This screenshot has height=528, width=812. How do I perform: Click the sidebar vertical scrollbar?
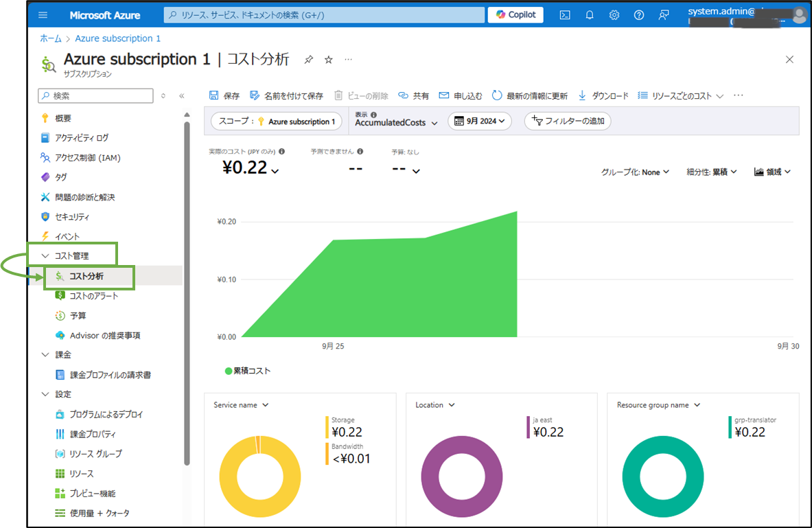point(187,292)
